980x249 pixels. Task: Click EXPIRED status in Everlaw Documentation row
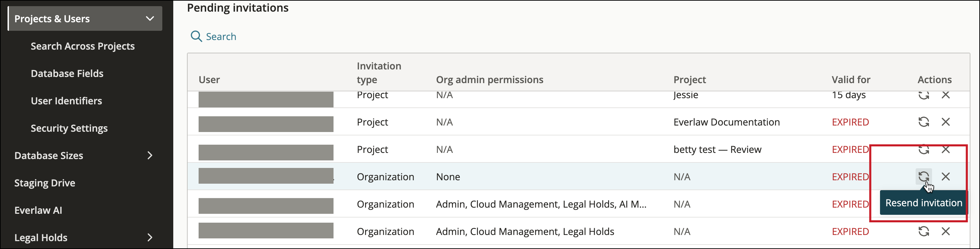click(x=850, y=122)
